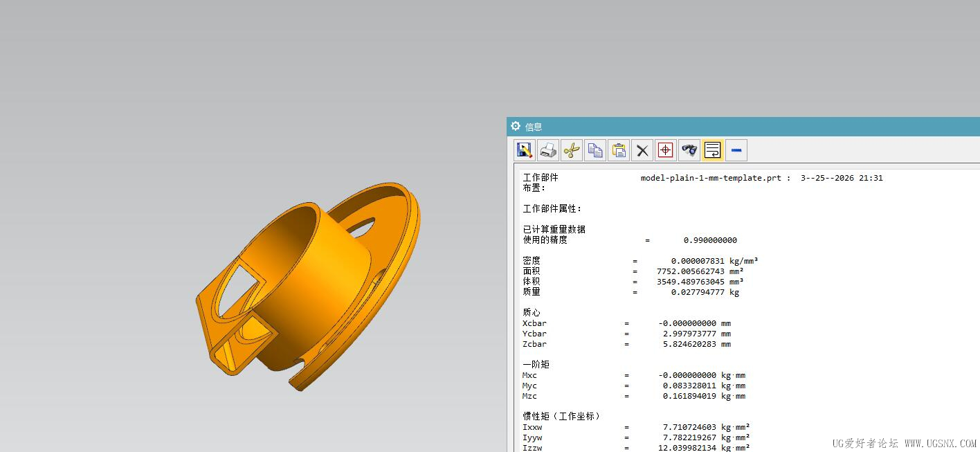The image size is (980, 452).
Task: Click the Ixxw value 7.710724603
Action: click(x=690, y=427)
